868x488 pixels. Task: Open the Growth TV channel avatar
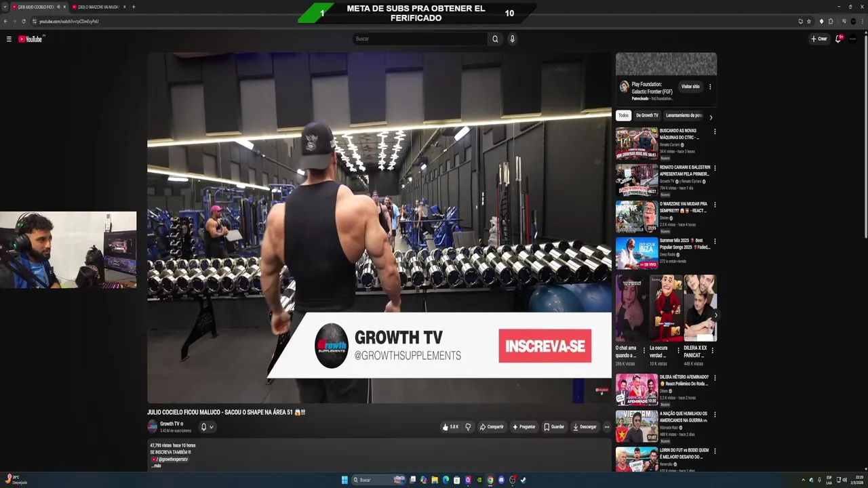(x=153, y=427)
